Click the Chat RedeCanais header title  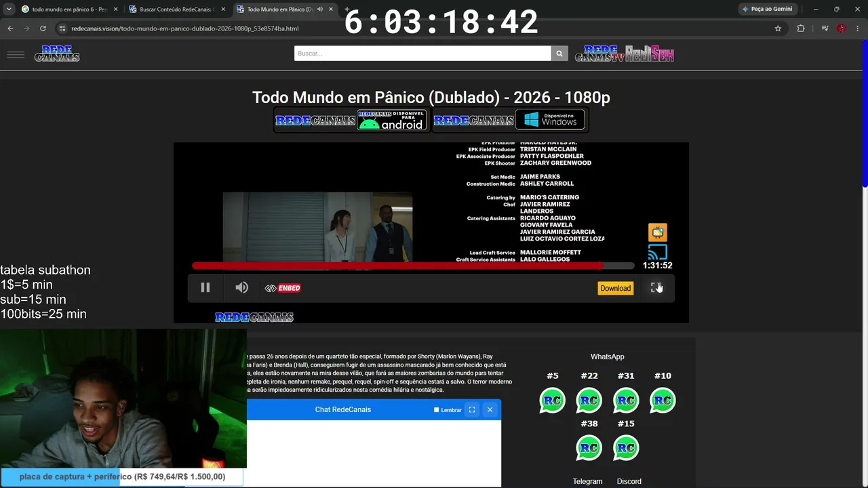point(343,409)
